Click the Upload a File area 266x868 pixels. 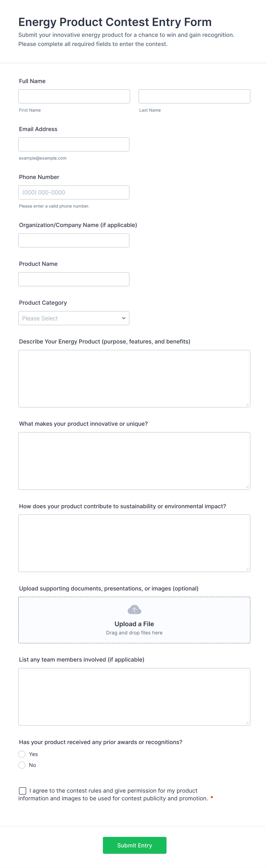(134, 620)
